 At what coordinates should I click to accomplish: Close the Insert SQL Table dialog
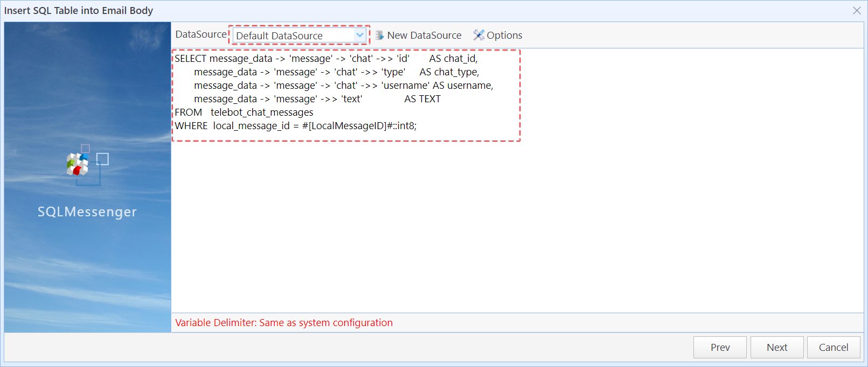857,11
